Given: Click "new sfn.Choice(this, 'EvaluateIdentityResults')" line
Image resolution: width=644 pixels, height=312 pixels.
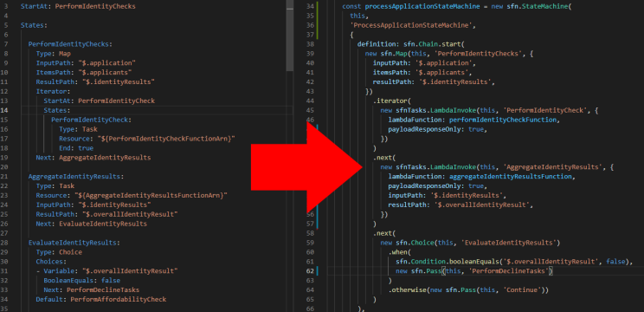Looking at the screenshot, I should (470, 243).
